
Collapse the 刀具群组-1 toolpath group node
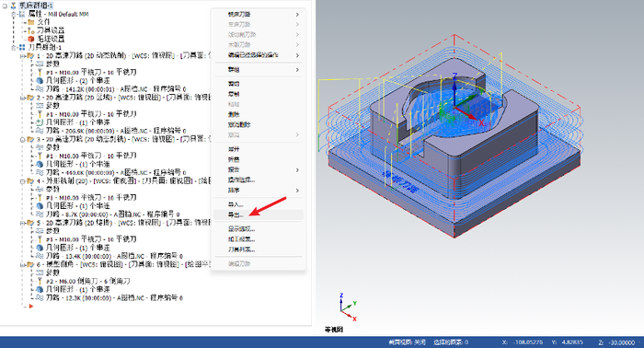(x=14, y=47)
